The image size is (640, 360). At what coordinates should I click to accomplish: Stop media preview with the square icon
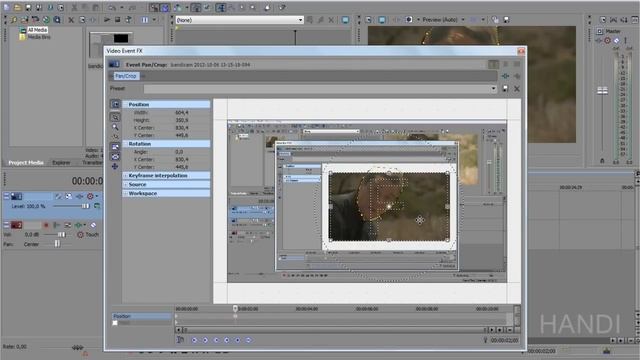pyautogui.click(x=118, y=20)
